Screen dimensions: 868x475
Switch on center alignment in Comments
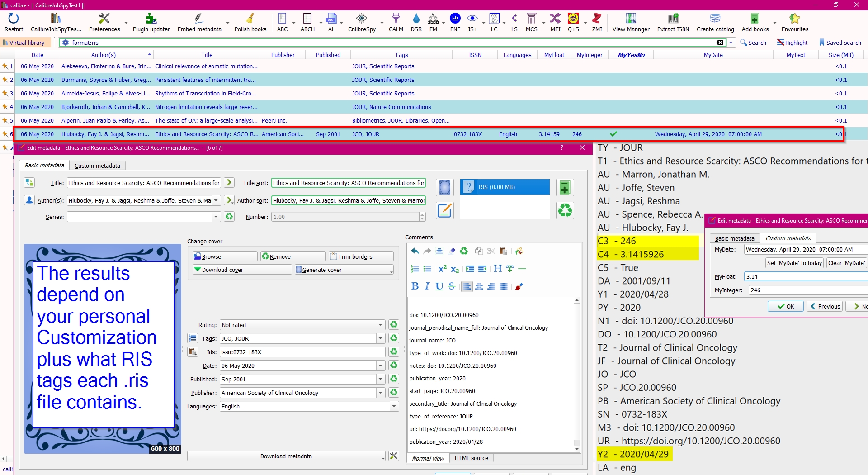479,286
